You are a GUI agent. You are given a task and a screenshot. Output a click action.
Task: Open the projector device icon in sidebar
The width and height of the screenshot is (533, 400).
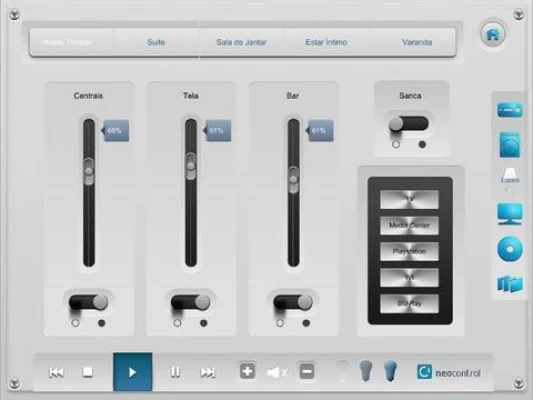click(x=510, y=110)
